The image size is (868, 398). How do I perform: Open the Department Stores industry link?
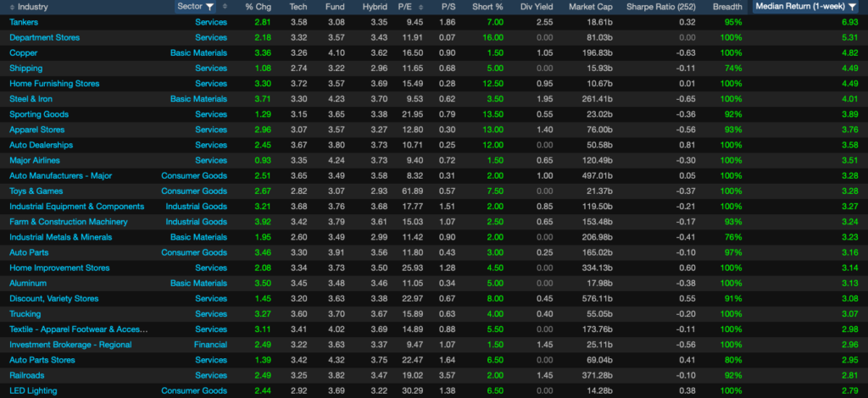click(x=44, y=37)
